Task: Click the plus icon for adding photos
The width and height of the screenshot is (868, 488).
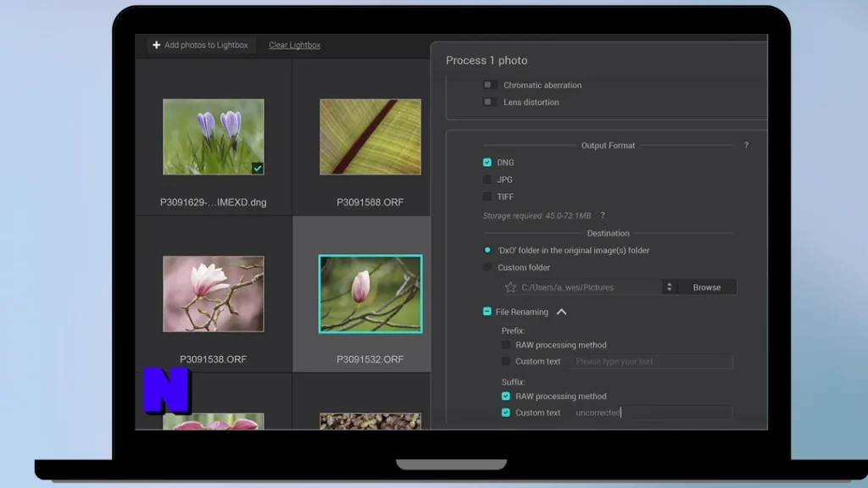Action: 156,45
